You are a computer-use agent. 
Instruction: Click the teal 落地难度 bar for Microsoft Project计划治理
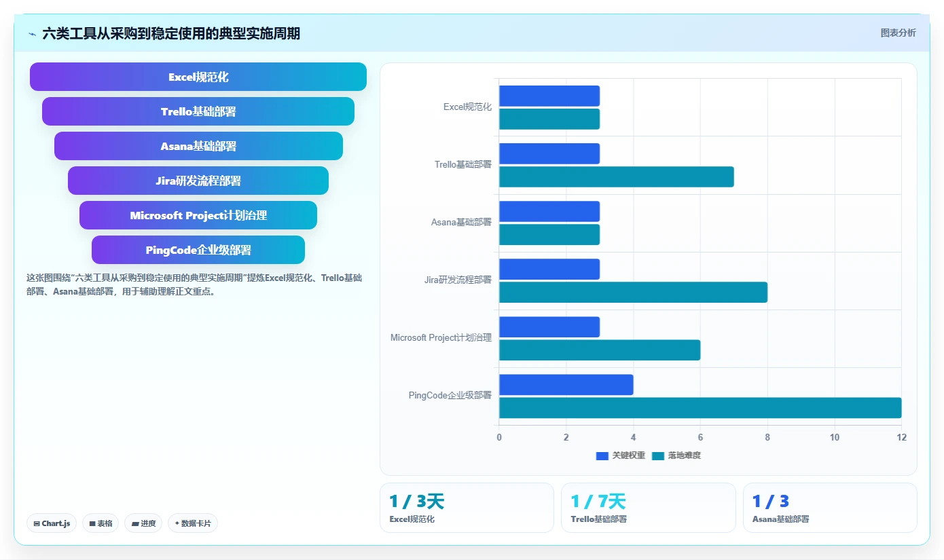(600, 350)
